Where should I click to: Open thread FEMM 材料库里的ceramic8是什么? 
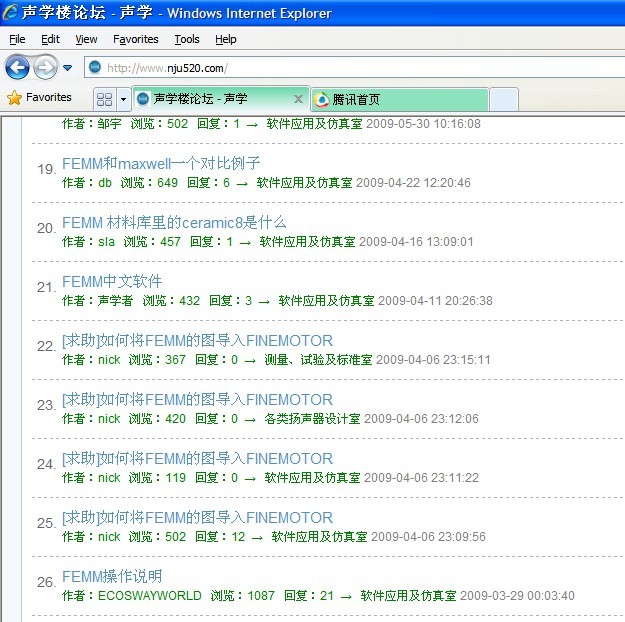pyautogui.click(x=174, y=222)
